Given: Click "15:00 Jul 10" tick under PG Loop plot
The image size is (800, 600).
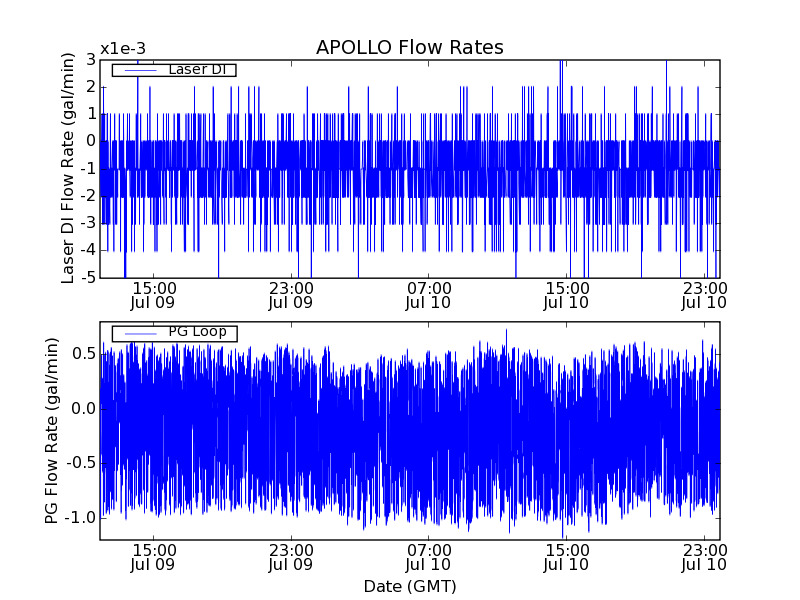Looking at the screenshot, I should tap(566, 557).
